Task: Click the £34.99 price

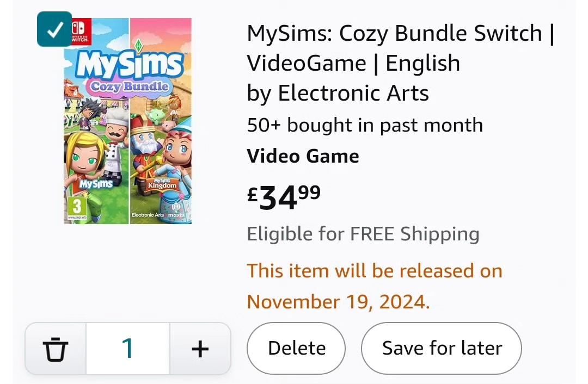Action: click(x=284, y=197)
